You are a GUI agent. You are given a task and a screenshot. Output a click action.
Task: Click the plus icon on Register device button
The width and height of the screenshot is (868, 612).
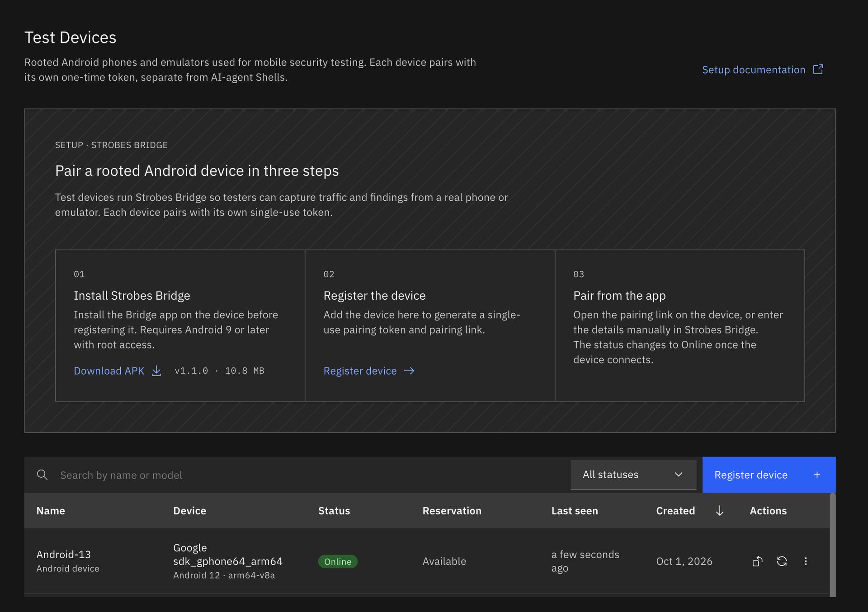pos(817,475)
